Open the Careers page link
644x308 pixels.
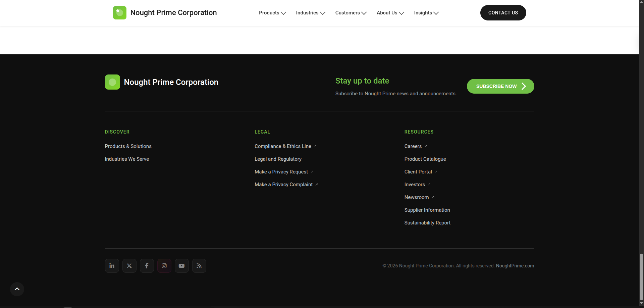coord(413,146)
